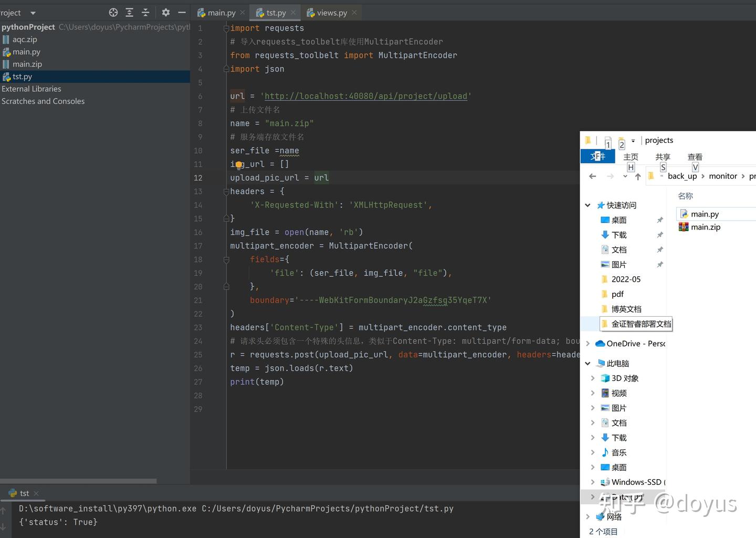
Task: Switch to the views.py editor tab
Action: point(331,13)
